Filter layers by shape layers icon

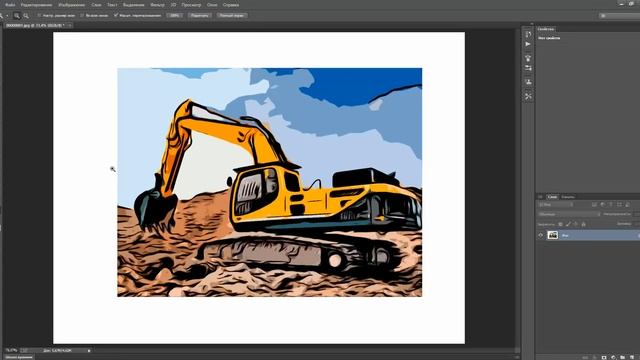pos(619,204)
